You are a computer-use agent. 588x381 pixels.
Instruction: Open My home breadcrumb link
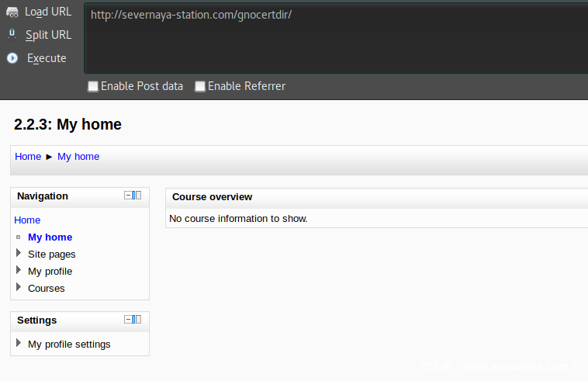click(x=78, y=156)
